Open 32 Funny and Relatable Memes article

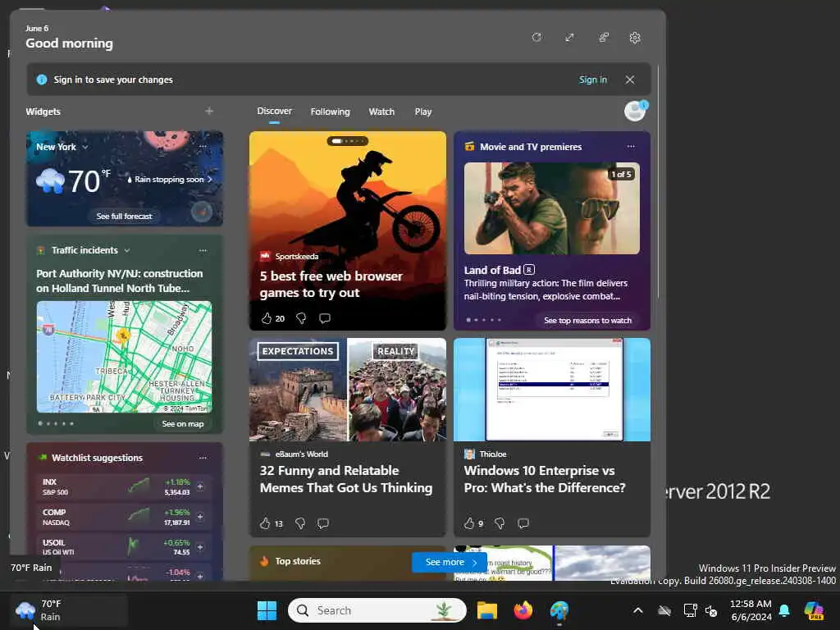point(346,479)
